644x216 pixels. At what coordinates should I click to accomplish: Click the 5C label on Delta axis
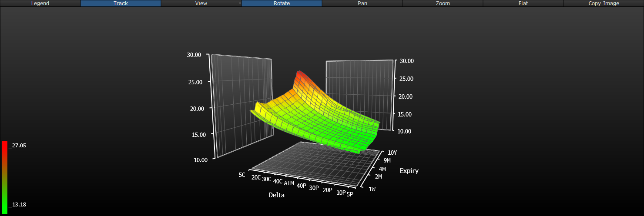[242, 175]
